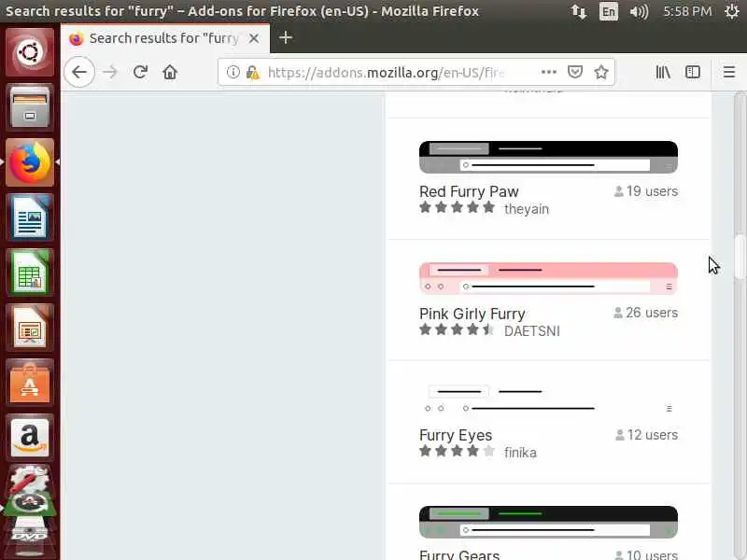Open the system power menu

click(x=732, y=11)
